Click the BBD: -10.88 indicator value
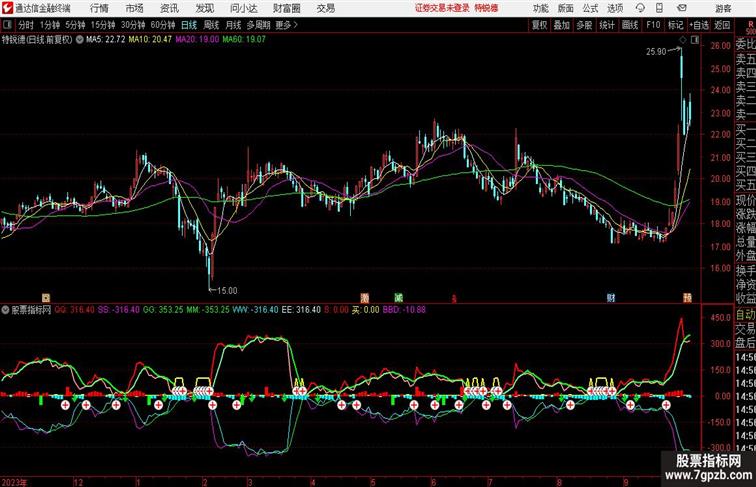 pyautogui.click(x=404, y=310)
